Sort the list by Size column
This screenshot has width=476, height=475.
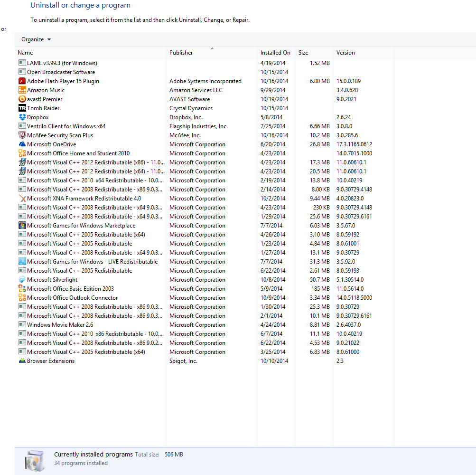[314, 53]
